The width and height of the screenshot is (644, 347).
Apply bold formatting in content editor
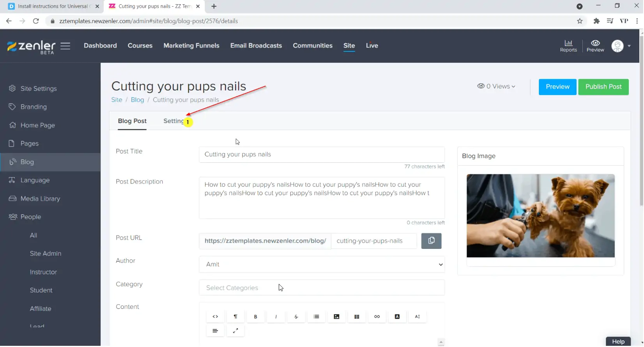pos(256,317)
